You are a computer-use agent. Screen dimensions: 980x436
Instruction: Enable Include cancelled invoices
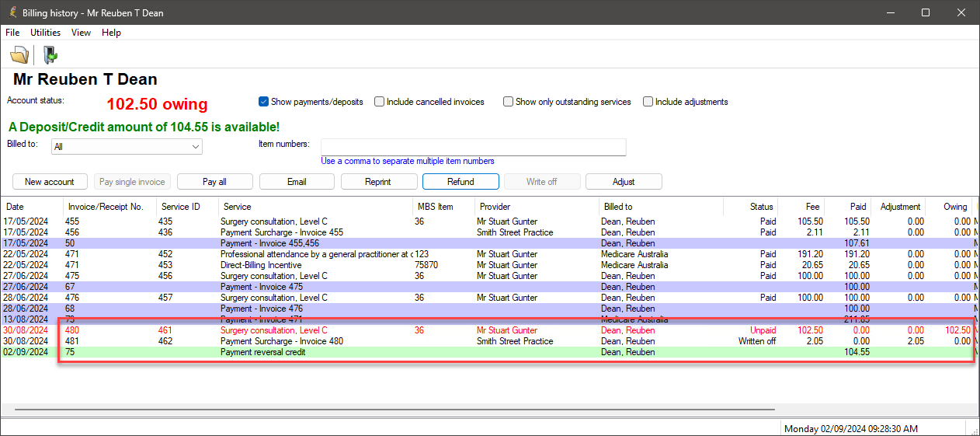380,102
